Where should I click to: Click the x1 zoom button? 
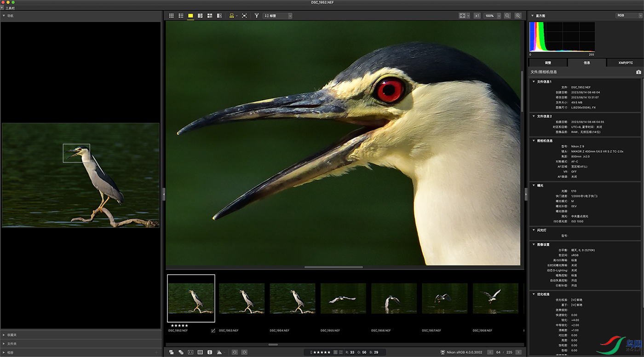click(477, 16)
